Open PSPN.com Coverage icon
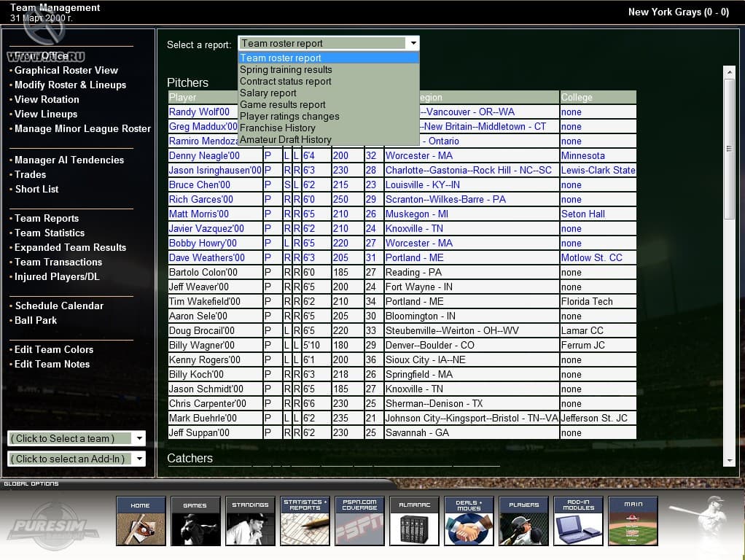The width and height of the screenshot is (745, 560). [x=359, y=521]
